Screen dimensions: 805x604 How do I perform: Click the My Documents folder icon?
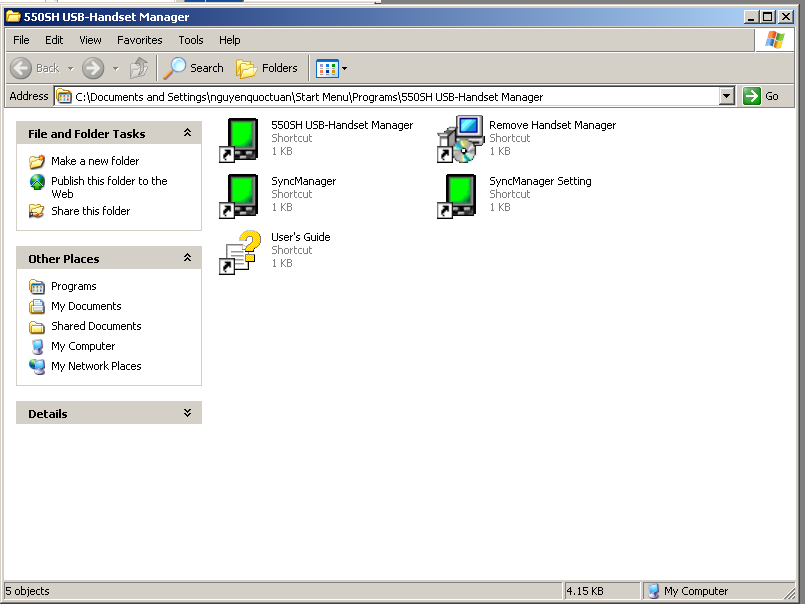point(37,306)
